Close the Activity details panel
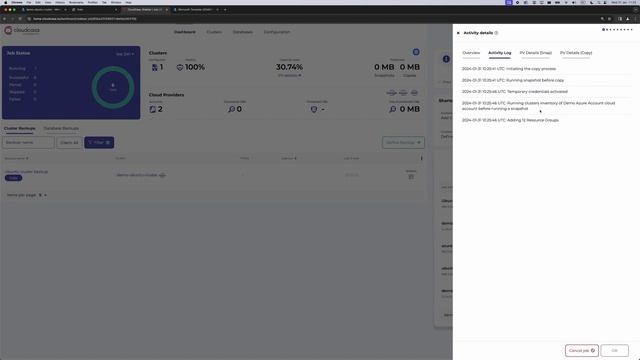The width and height of the screenshot is (640, 360). point(458,33)
